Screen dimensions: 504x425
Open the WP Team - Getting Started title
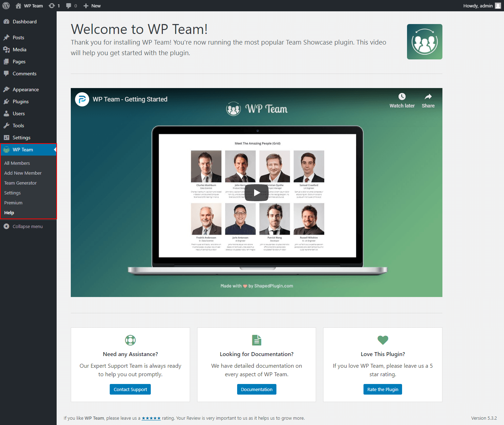click(x=130, y=99)
